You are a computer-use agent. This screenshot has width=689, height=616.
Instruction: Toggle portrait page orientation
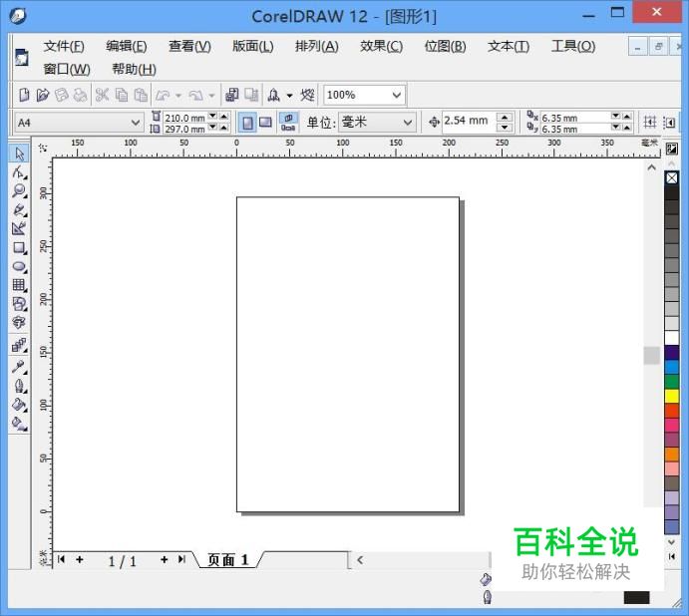click(247, 123)
